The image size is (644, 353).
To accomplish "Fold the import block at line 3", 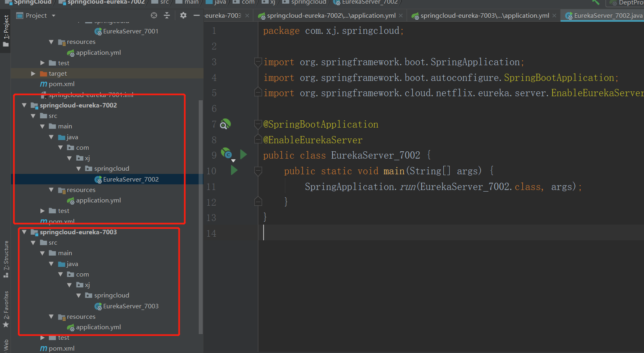I will point(258,62).
